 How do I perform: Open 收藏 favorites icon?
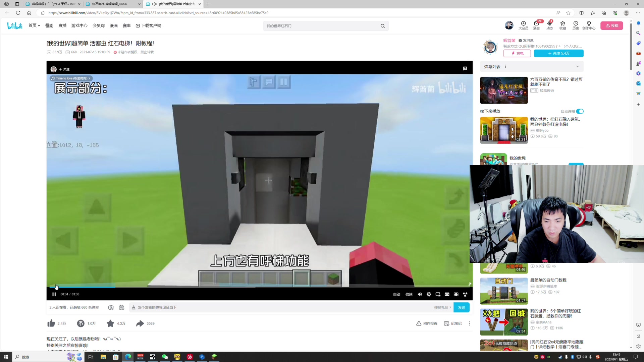click(562, 25)
